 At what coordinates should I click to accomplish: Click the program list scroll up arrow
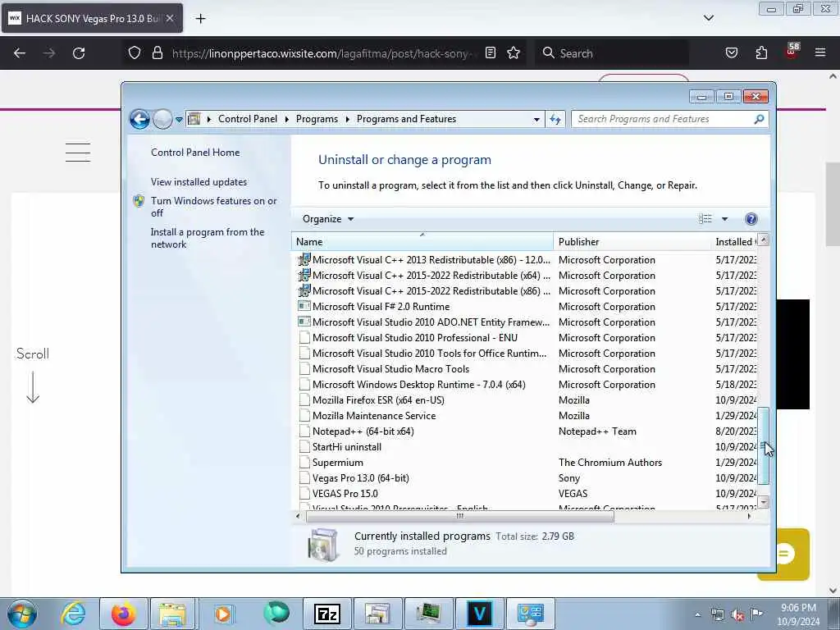(764, 240)
